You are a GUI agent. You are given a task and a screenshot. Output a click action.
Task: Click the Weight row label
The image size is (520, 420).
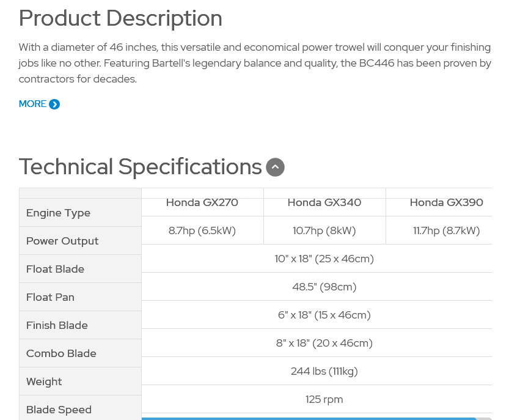point(44,382)
